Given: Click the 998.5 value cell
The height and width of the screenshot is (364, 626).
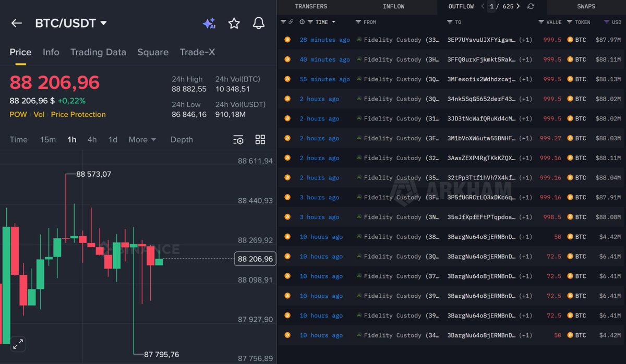Looking at the screenshot, I should point(552,217).
